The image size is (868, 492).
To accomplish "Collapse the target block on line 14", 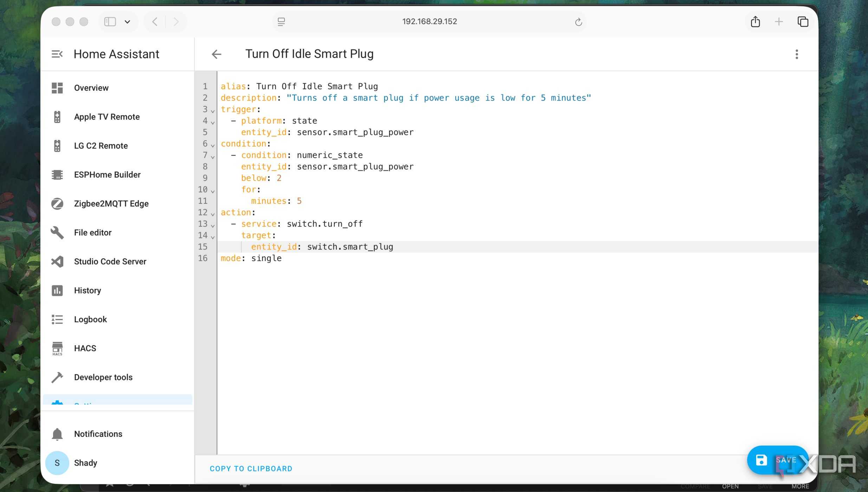I will tap(213, 237).
